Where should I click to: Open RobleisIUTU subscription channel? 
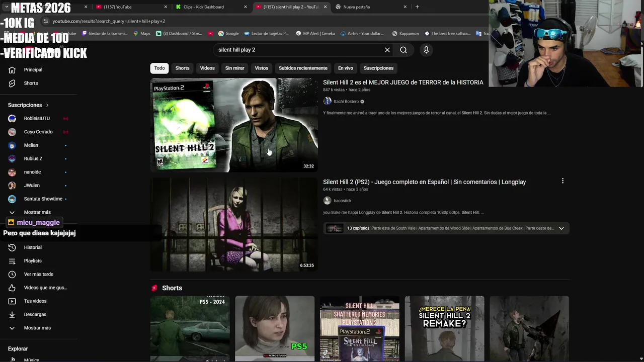click(x=37, y=118)
